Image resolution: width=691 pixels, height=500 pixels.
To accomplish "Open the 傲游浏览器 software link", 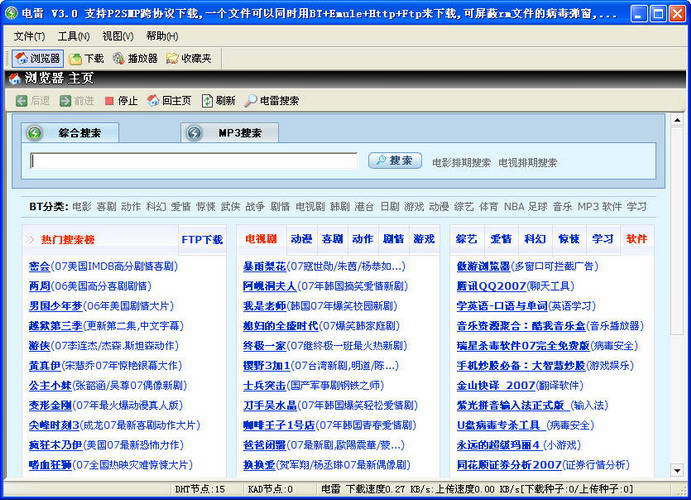I will click(483, 267).
